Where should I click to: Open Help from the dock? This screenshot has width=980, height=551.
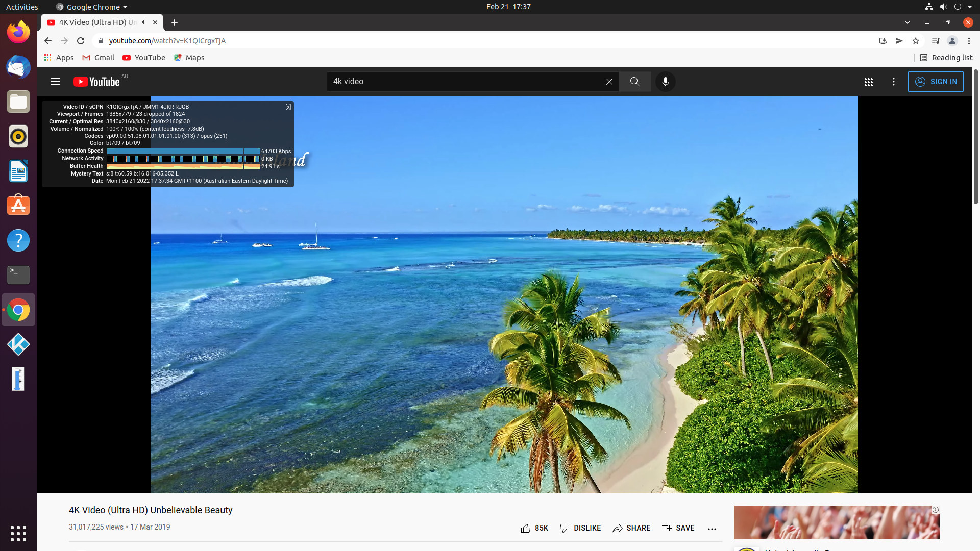[18, 240]
